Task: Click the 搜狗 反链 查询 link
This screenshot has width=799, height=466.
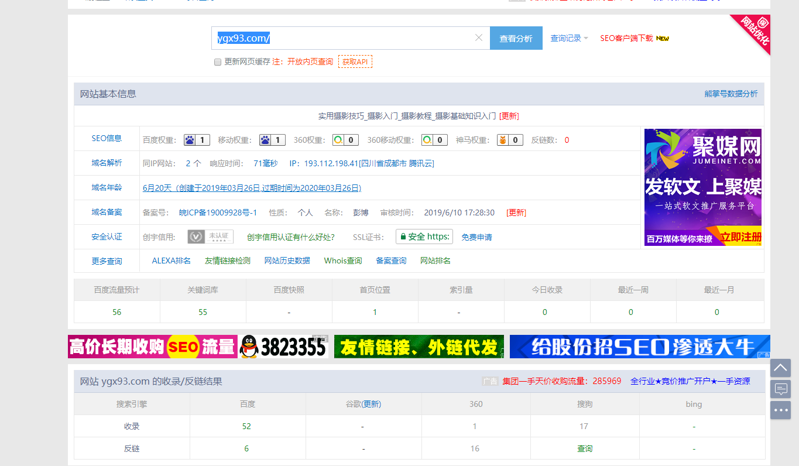Action: coord(584,449)
